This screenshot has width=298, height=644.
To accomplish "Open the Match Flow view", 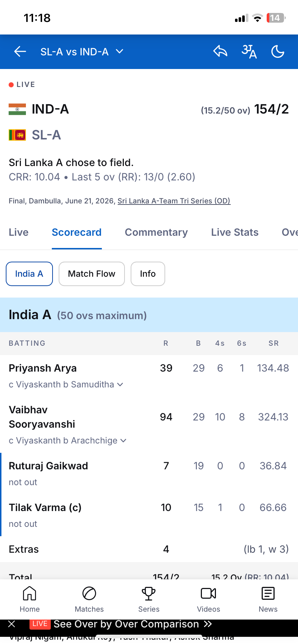I will (x=92, y=274).
